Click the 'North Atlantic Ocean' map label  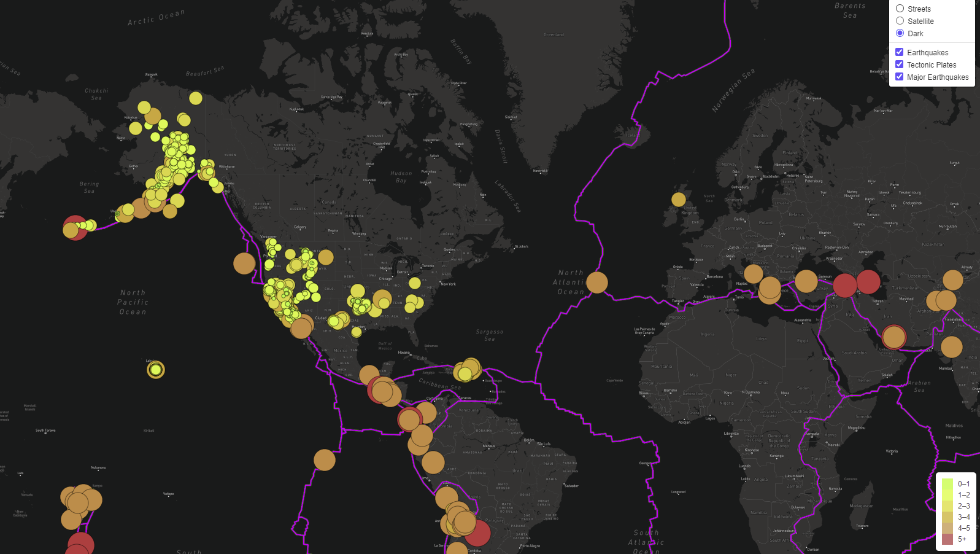(571, 283)
